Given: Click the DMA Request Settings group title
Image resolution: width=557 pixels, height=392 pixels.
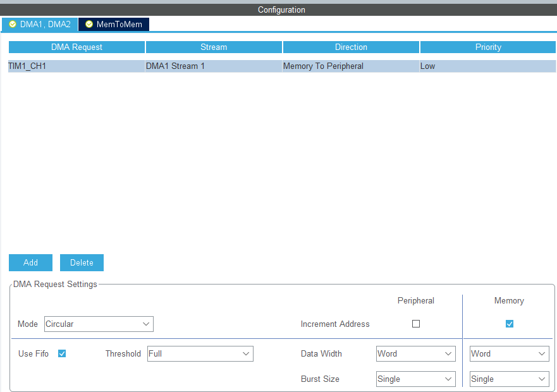Looking at the screenshot, I should point(55,285).
